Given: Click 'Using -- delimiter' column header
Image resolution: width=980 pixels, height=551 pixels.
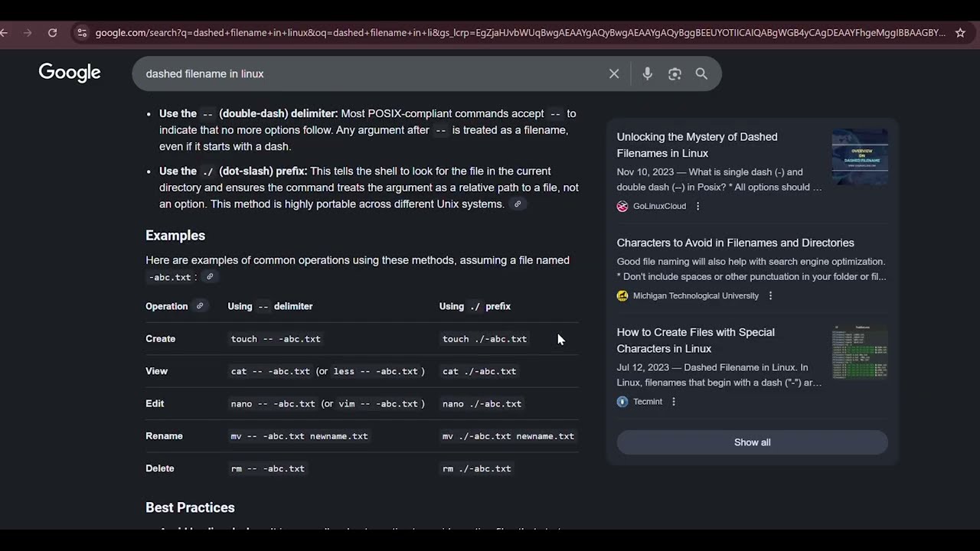Looking at the screenshot, I should coord(270,306).
